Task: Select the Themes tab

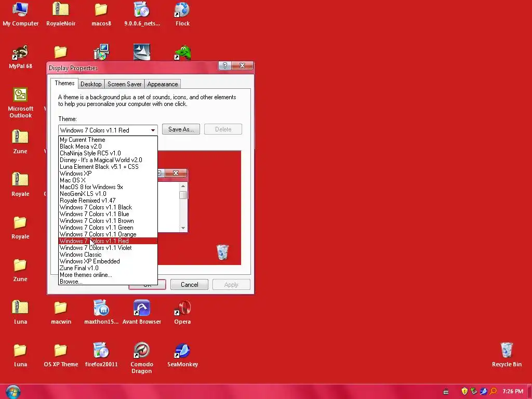Action: click(x=64, y=83)
